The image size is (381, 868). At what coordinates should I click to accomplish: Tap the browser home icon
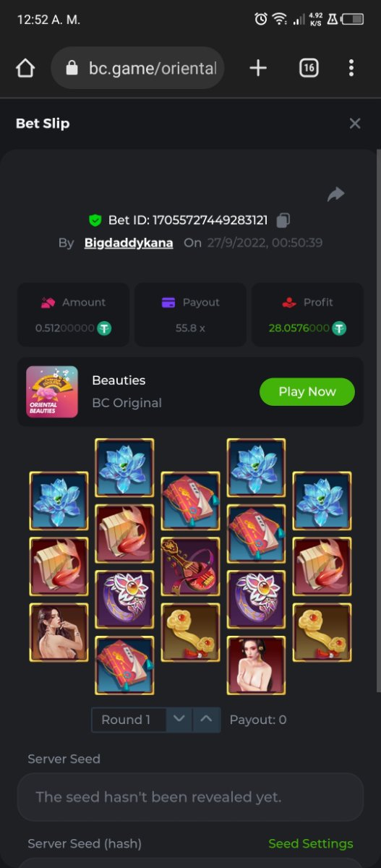point(25,68)
